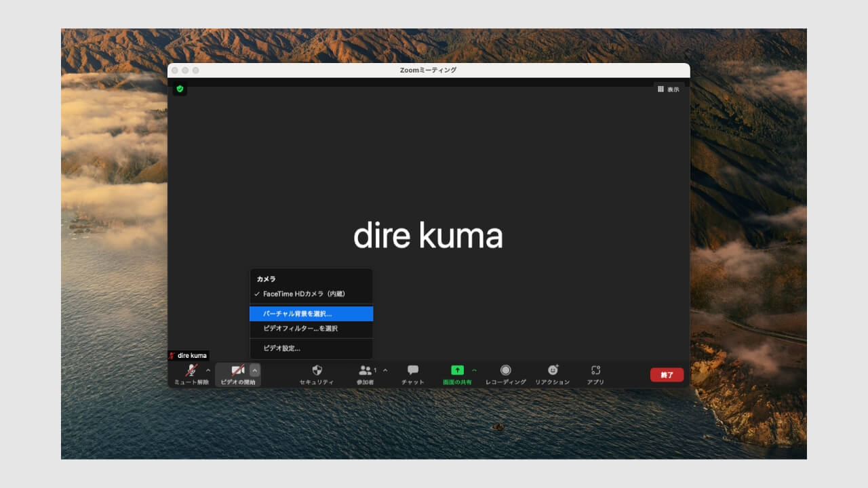Click the green encryption shield icon
This screenshot has height=488, width=868.
pos(180,89)
